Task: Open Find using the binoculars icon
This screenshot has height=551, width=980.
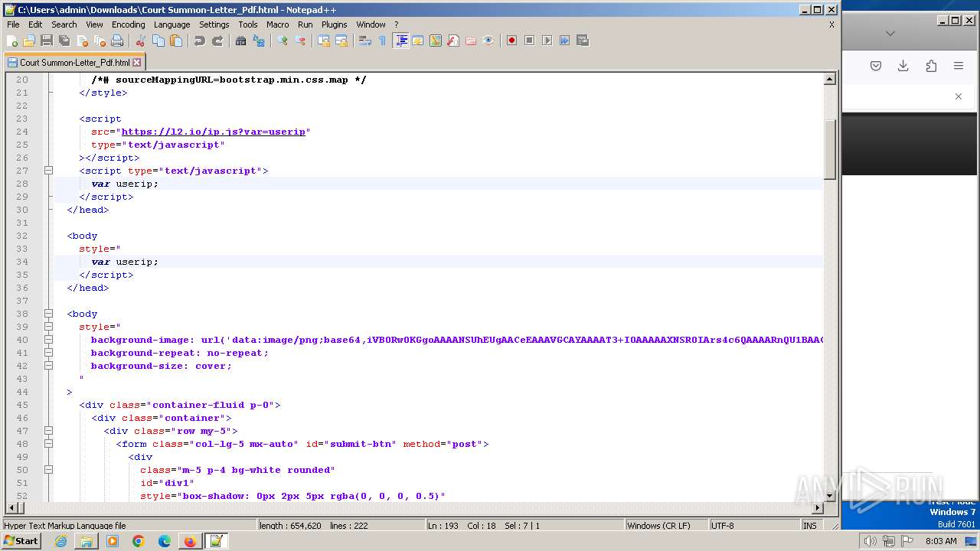Action: (241, 41)
